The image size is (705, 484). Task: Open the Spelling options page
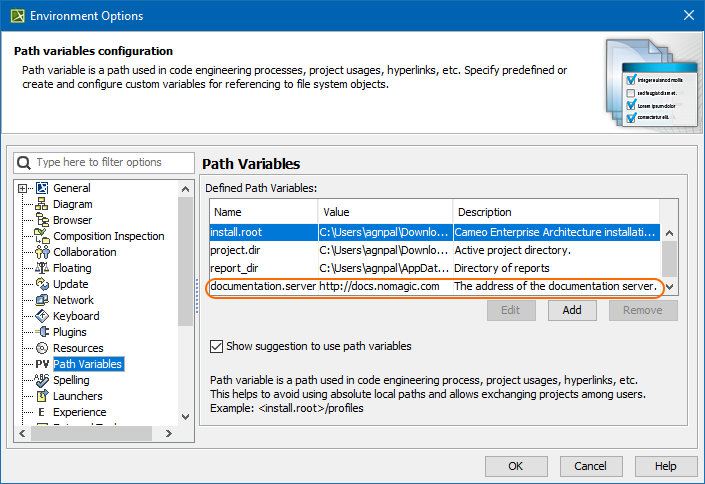click(71, 380)
